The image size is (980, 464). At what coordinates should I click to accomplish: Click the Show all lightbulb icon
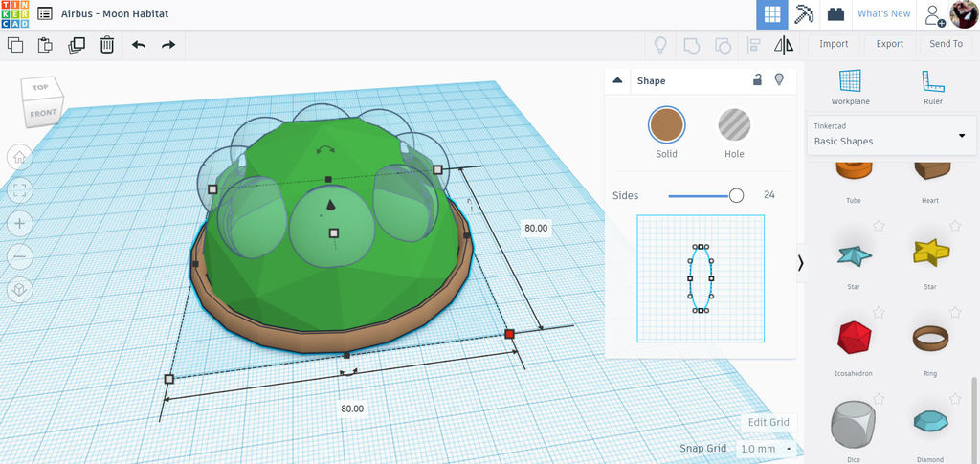659,45
